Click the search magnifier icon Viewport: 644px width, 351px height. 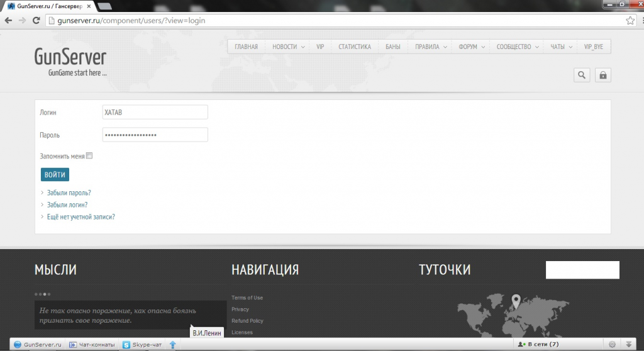pos(582,75)
